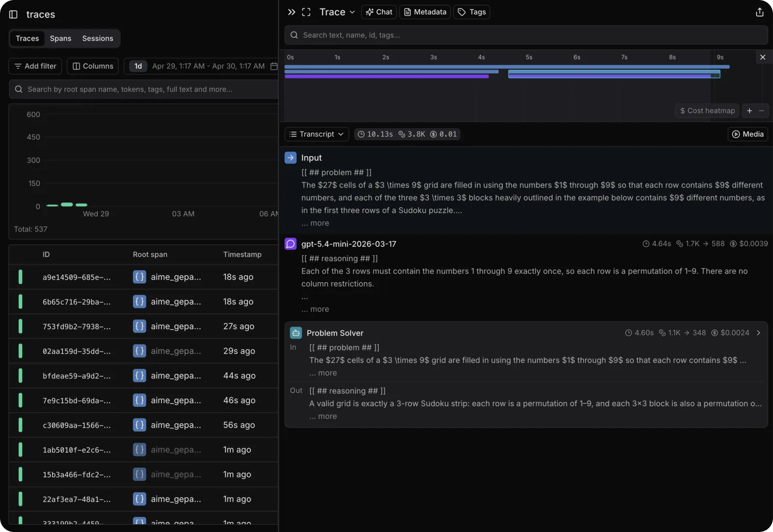Viewport: 773px width, 532px height.
Task: Click the purple gpt span timeline bar
Action: (386, 76)
